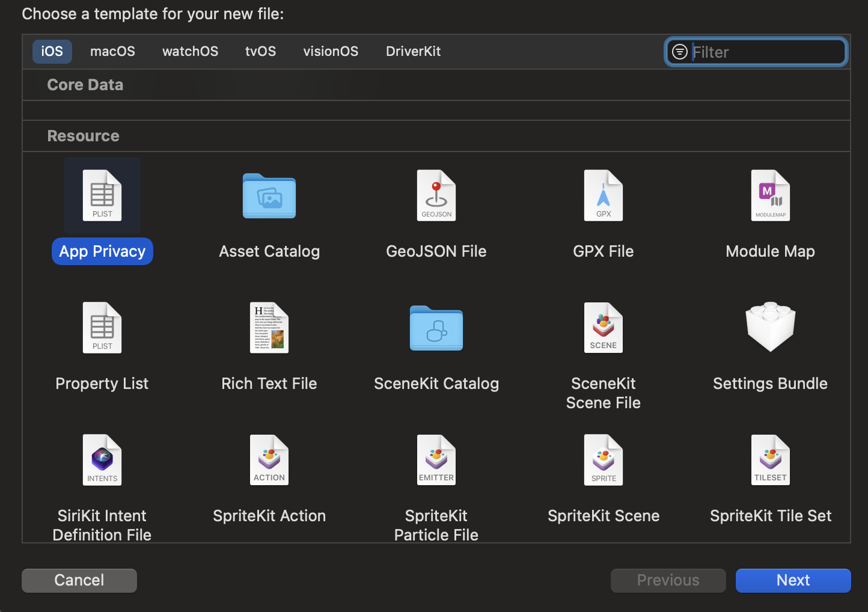This screenshot has height=612, width=868.
Task: Choose the Settings Bundle brick icon
Action: (771, 327)
